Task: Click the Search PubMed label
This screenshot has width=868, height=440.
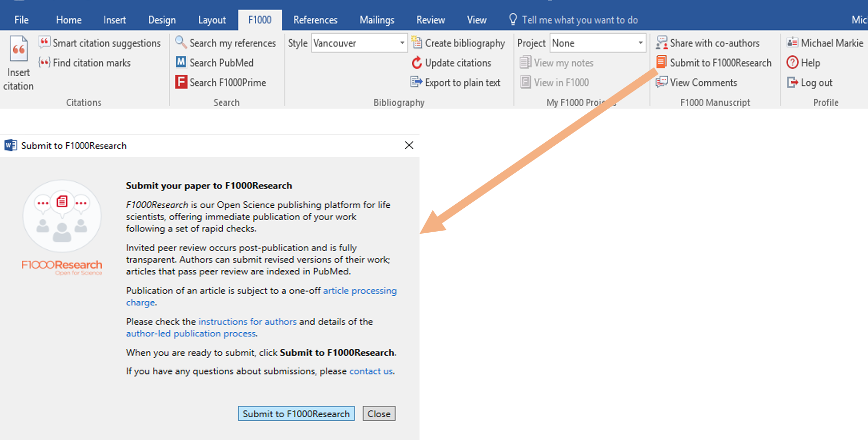Action: click(x=221, y=63)
